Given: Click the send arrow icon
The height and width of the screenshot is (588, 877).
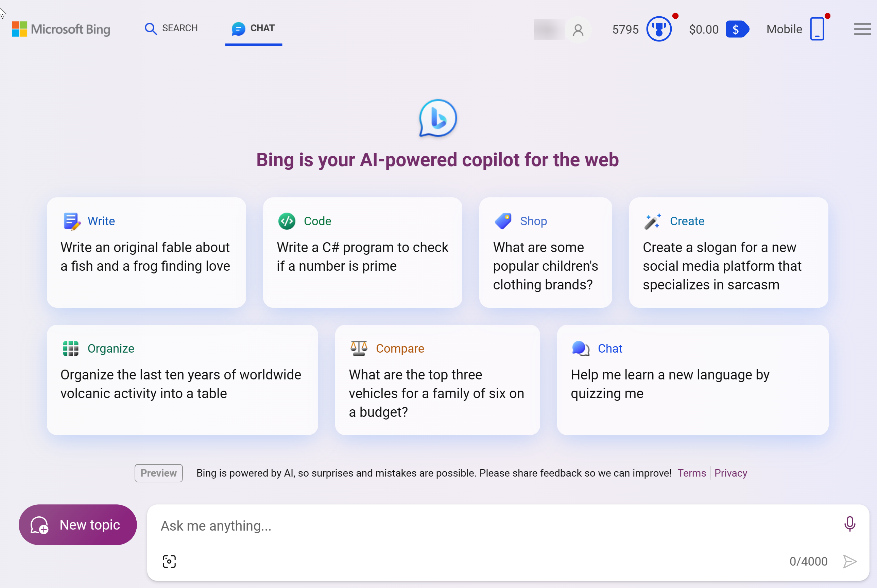Looking at the screenshot, I should click(849, 562).
